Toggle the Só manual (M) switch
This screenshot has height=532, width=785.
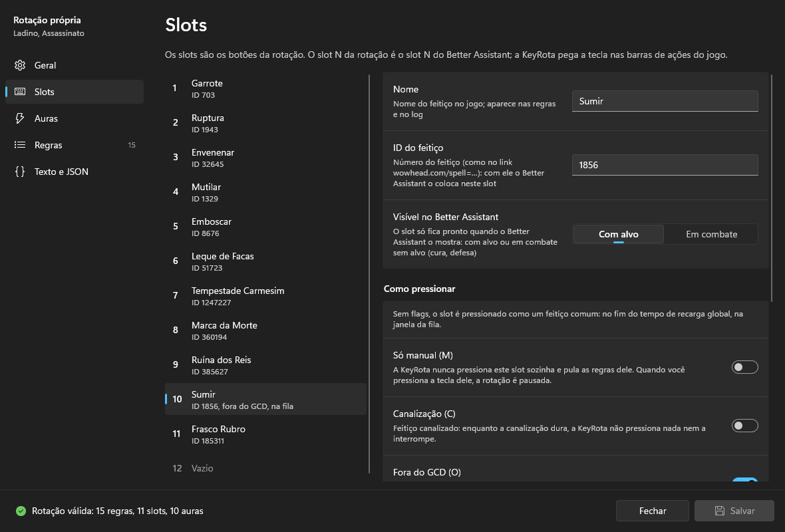744,367
